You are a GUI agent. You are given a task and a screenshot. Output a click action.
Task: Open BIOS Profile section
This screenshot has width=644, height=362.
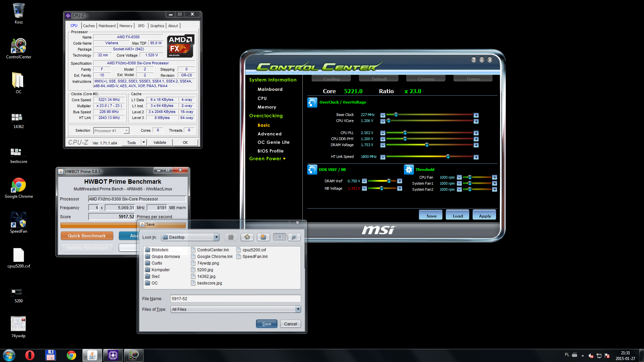[270, 151]
